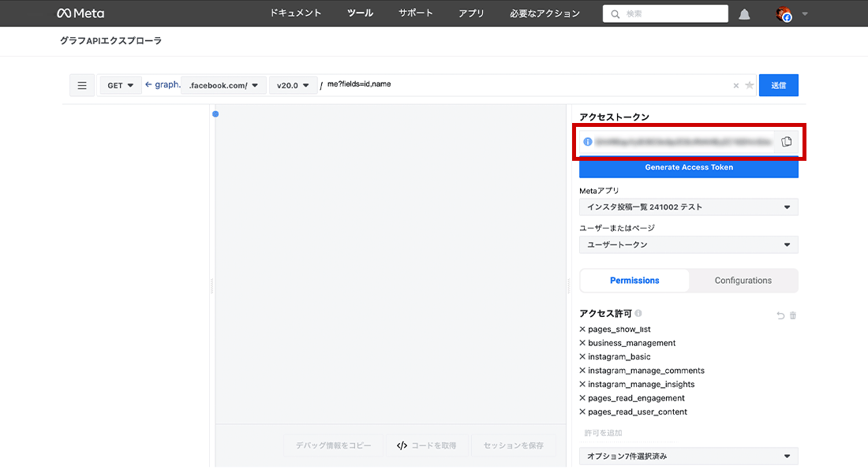This screenshot has width=868, height=473.
Task: Click the 検索 search field
Action: point(665,14)
